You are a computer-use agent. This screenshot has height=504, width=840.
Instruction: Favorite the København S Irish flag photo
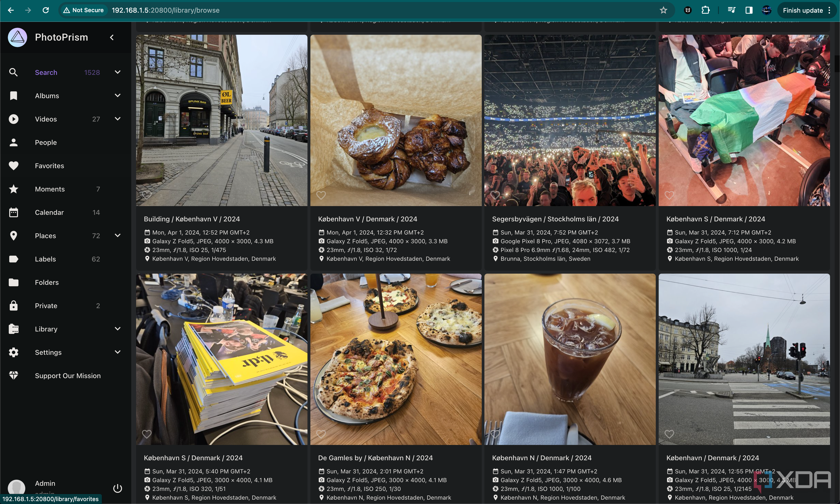coord(669,195)
